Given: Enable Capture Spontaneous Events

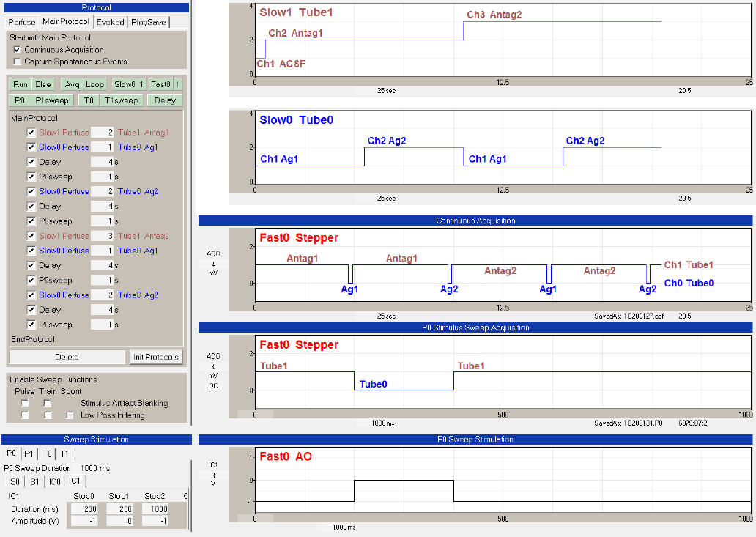Looking at the screenshot, I should coord(18,62).
